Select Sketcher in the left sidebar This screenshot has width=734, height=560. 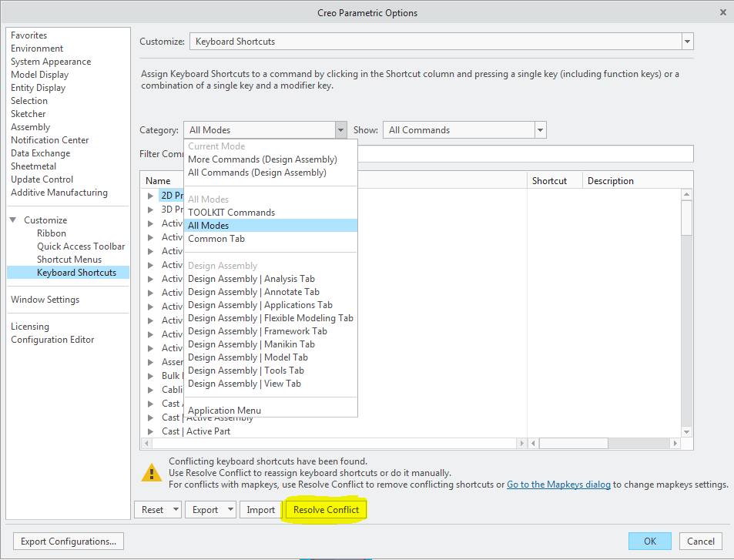click(28, 113)
